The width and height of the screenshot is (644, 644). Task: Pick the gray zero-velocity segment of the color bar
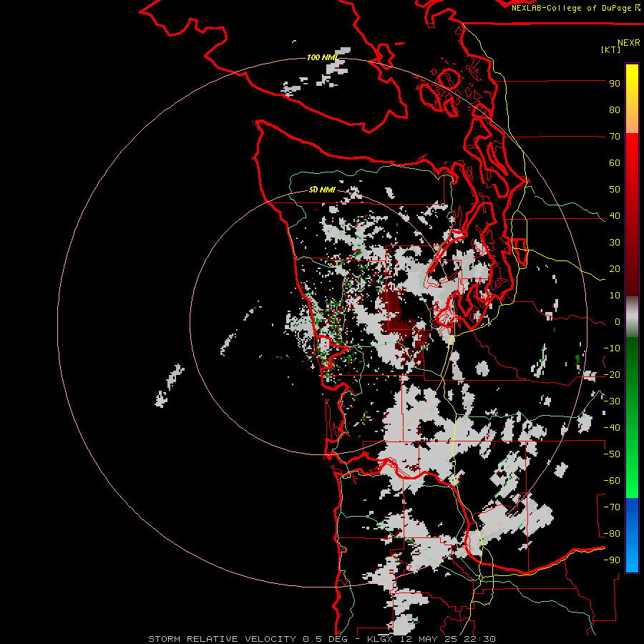632,316
